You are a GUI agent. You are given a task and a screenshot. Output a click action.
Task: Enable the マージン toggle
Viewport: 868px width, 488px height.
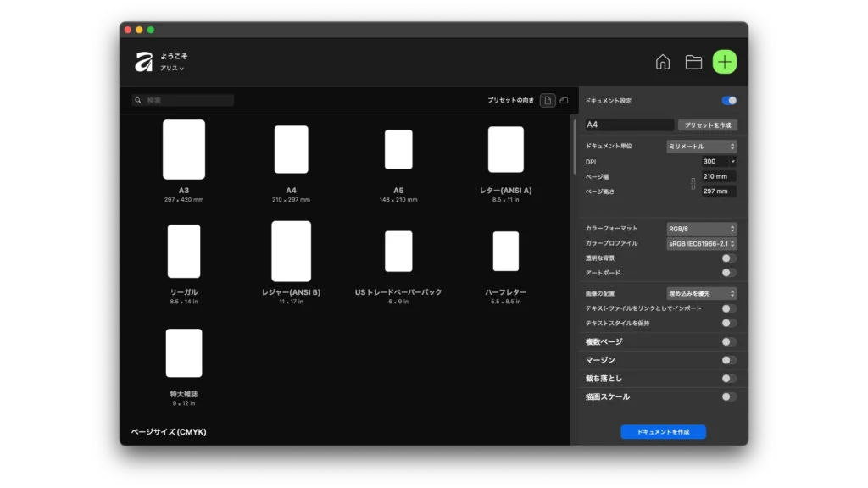(x=729, y=360)
